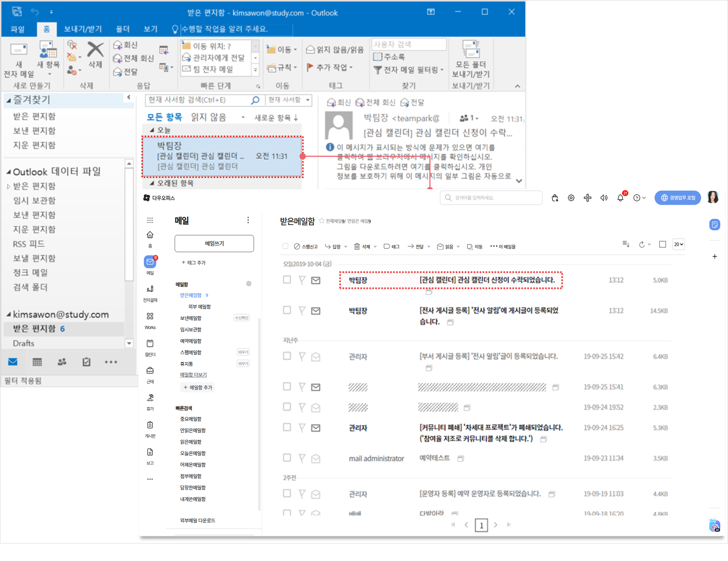Click the 메일쓰기 compose button
The height and width of the screenshot is (561, 728).
tap(214, 244)
